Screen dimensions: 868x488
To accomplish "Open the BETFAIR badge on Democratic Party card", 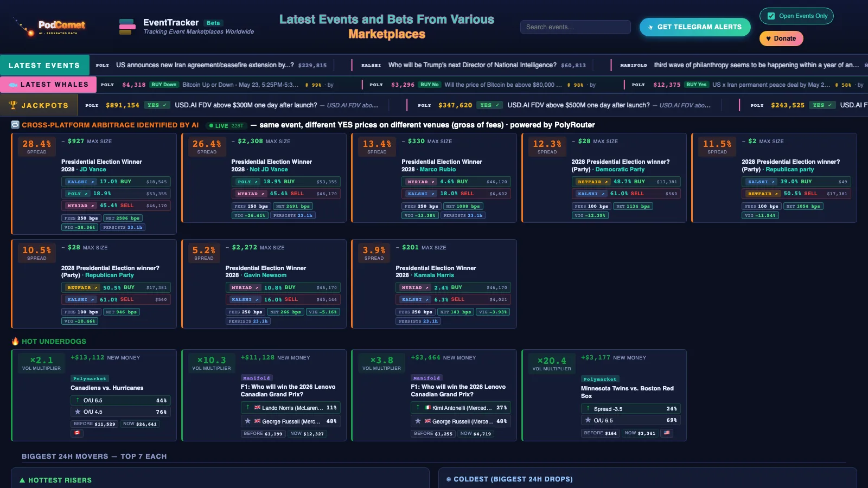I will click(x=592, y=182).
